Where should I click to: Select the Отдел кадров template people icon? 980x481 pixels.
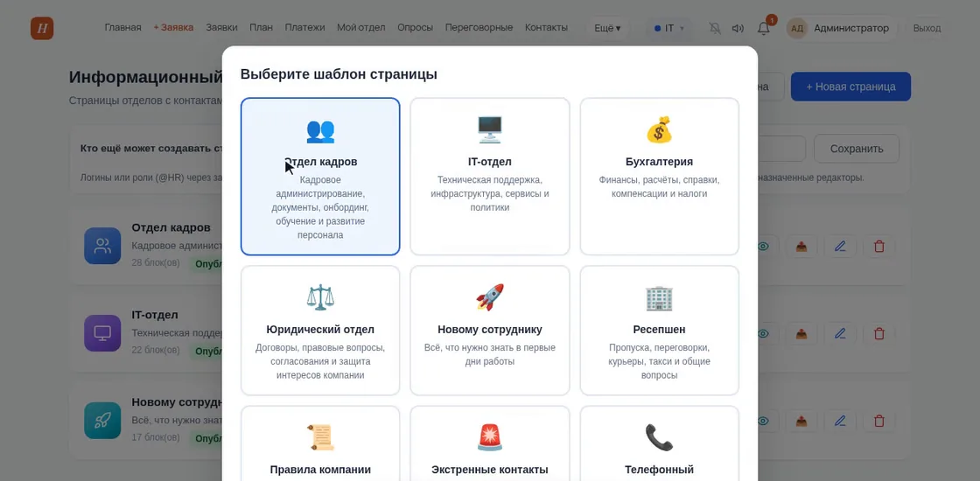coord(320,130)
